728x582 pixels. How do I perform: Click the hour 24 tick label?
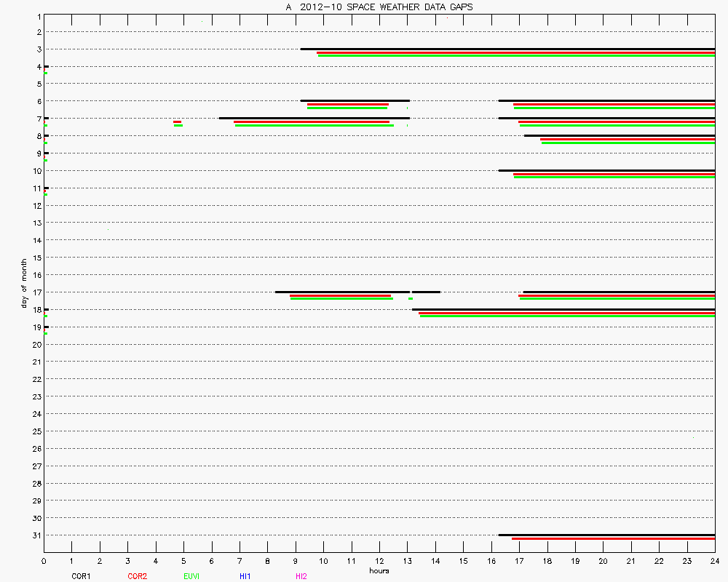(x=715, y=561)
